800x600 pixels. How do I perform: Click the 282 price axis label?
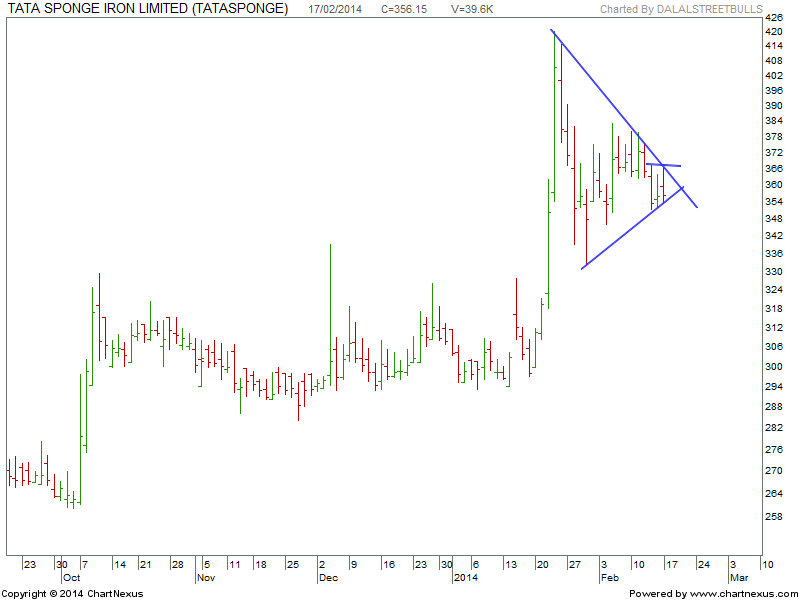tap(774, 428)
